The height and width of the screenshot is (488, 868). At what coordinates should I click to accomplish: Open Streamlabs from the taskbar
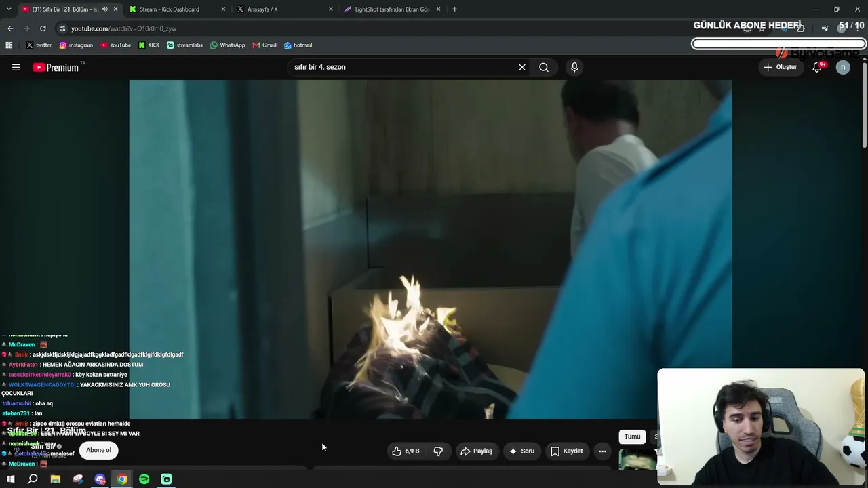click(x=166, y=479)
